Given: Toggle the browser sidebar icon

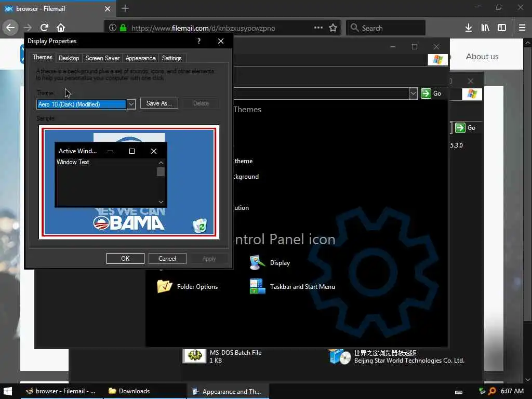Looking at the screenshot, I should pyautogui.click(x=502, y=28).
